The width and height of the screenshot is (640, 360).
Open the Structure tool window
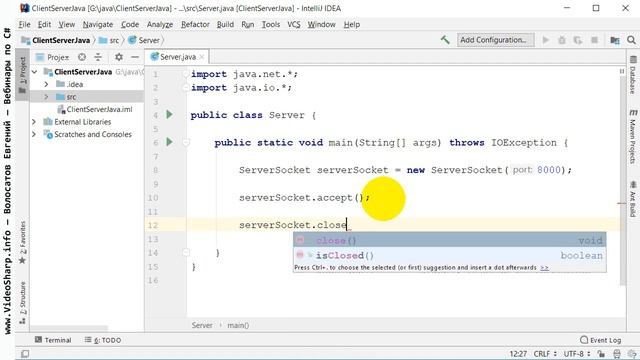click(x=22, y=303)
